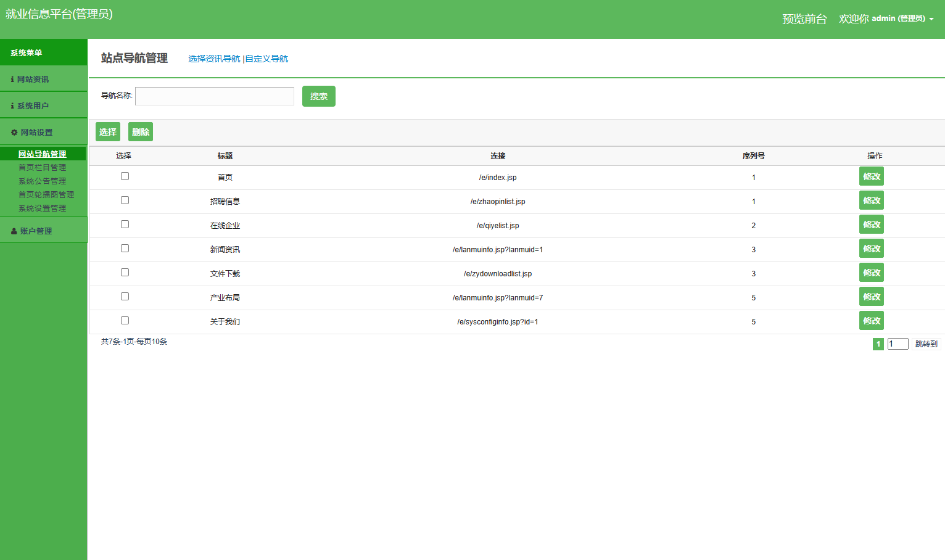Click the 删除 button above the table
Image resolution: width=945 pixels, height=560 pixels.
(141, 132)
